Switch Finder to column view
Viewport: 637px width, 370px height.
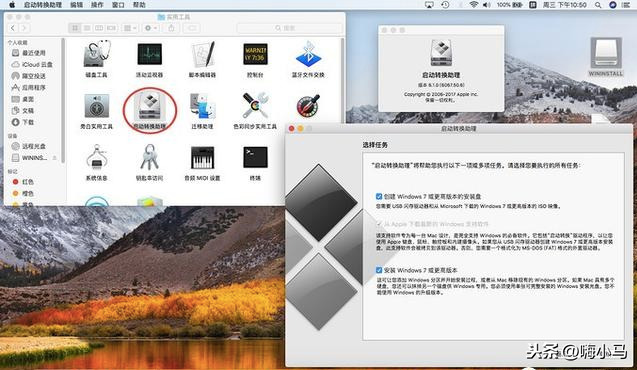(x=99, y=28)
